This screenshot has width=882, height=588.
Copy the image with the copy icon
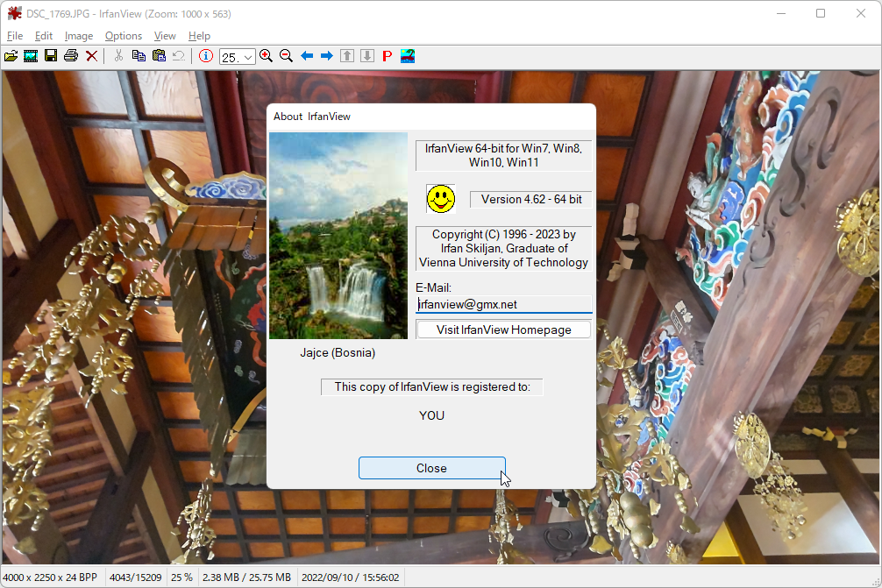(139, 55)
